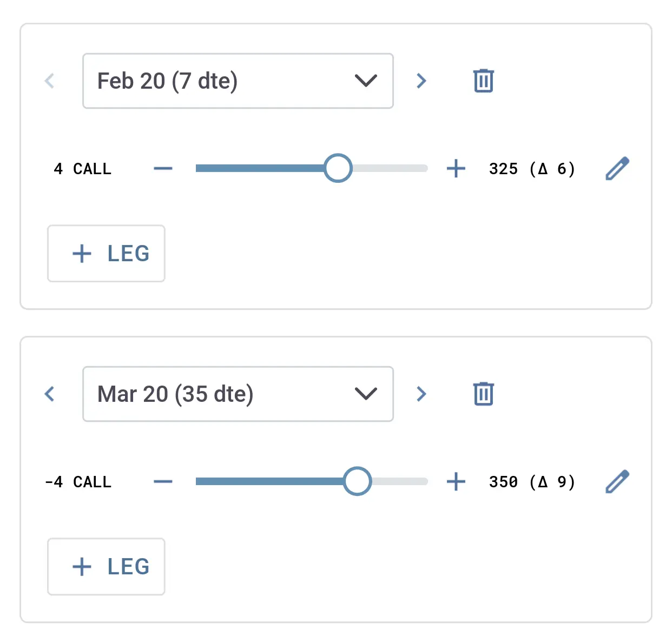672x643 pixels.
Task: Open the Mar 20 expiration dropdown
Action: tap(238, 394)
